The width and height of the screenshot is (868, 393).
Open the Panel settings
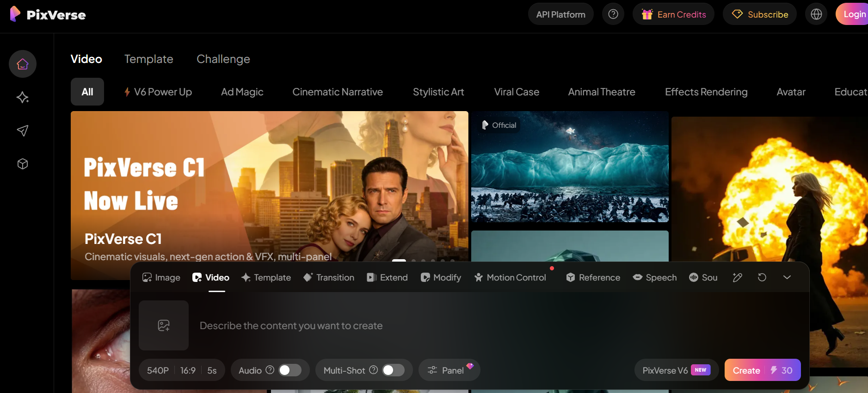449,370
